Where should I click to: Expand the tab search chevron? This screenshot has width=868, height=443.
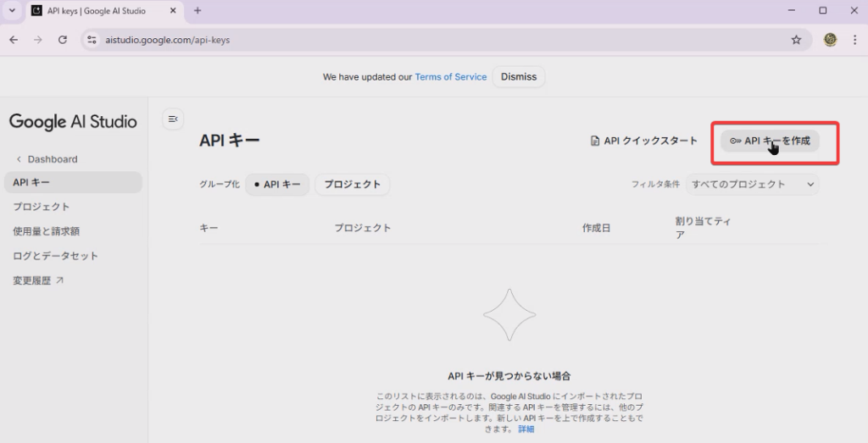point(12,11)
